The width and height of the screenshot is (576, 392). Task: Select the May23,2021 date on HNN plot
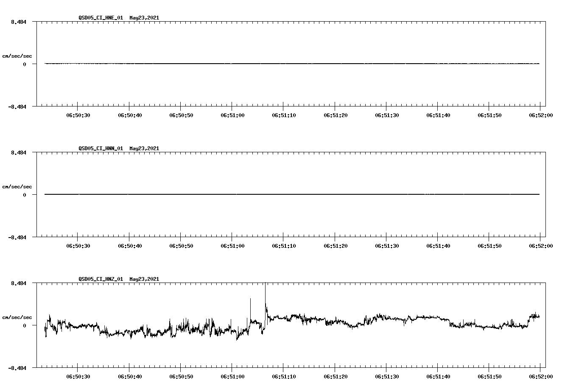(x=145, y=148)
